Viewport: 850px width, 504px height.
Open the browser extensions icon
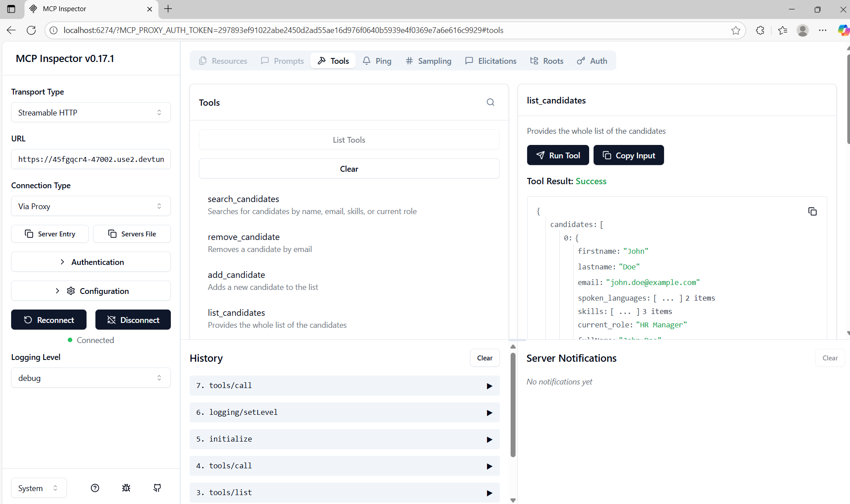(x=760, y=30)
